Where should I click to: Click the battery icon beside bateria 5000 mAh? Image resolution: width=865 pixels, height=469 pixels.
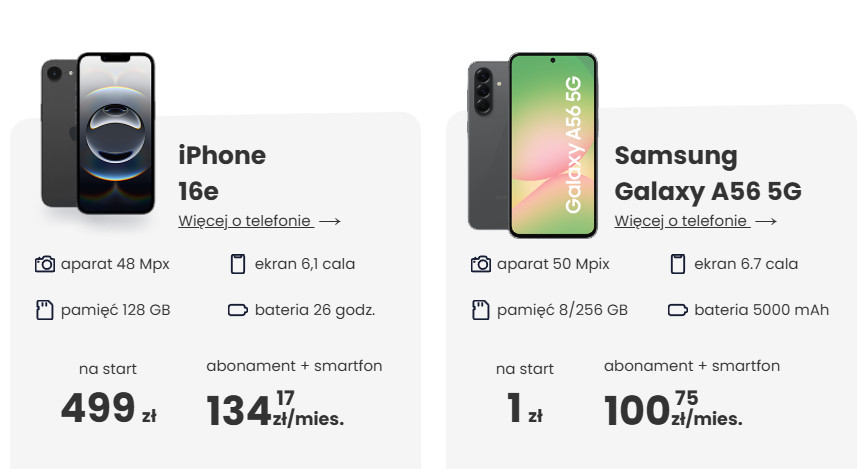tap(677, 310)
